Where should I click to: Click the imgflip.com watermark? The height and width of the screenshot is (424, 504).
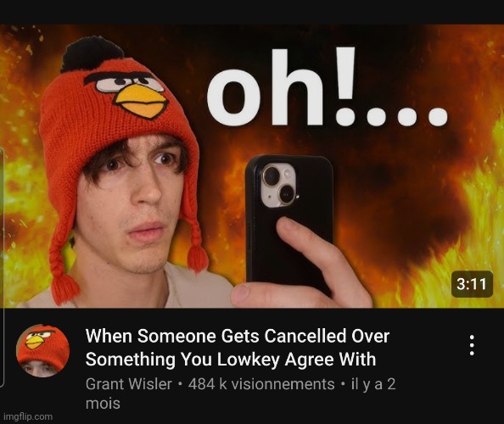click(27, 416)
